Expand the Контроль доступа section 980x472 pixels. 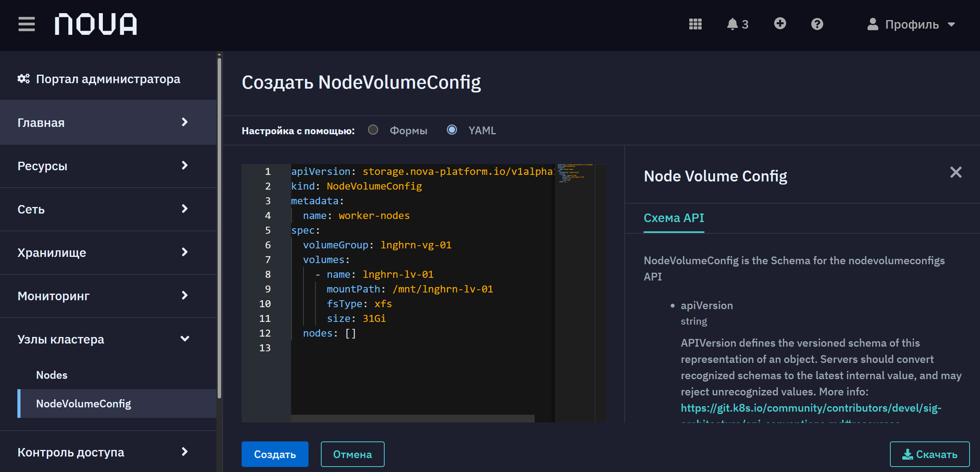(x=108, y=452)
